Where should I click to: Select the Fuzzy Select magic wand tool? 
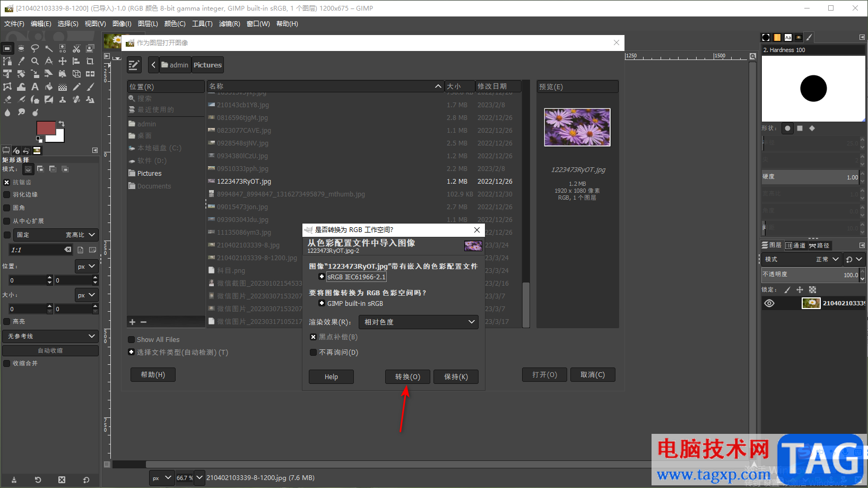49,48
